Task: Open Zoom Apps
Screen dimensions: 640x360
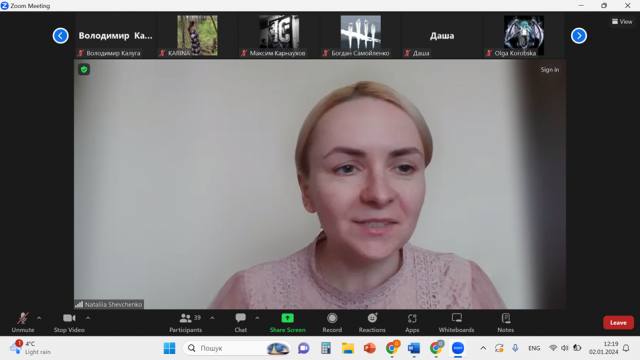Action: (412, 322)
